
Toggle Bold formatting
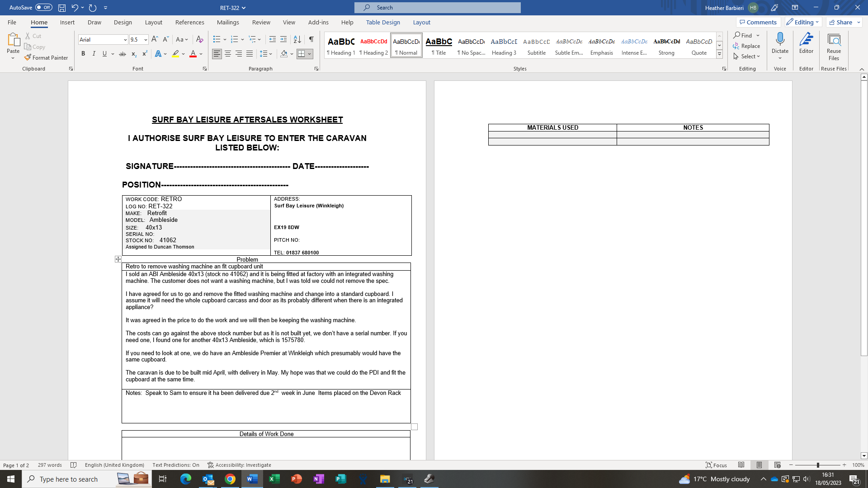coord(83,54)
